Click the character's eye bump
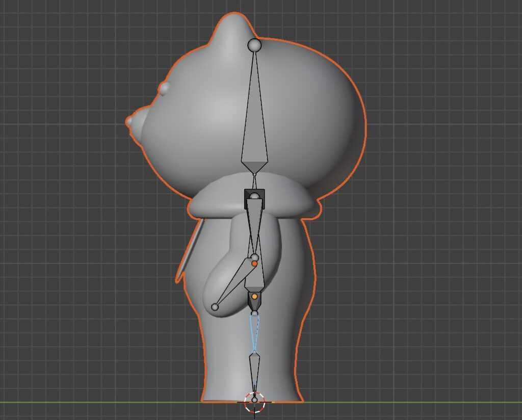This screenshot has width=522, height=420. tap(165, 88)
